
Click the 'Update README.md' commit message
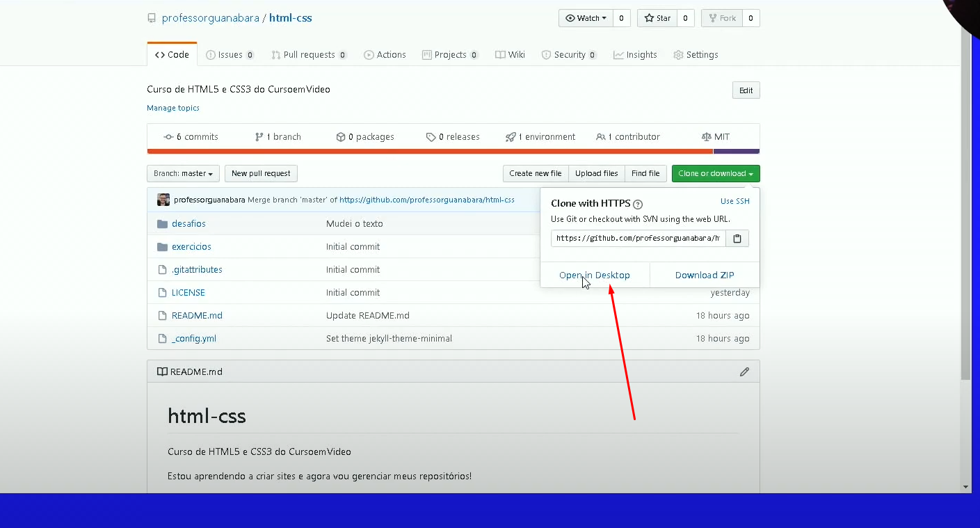(x=368, y=316)
